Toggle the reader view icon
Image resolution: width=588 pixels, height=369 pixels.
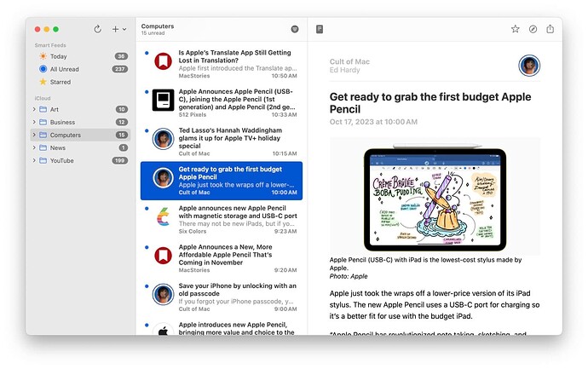point(320,29)
